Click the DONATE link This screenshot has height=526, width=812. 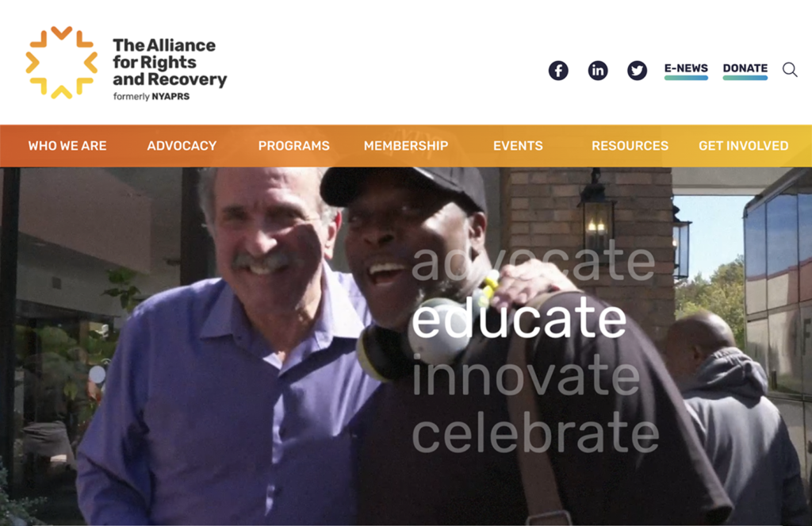[x=745, y=68]
